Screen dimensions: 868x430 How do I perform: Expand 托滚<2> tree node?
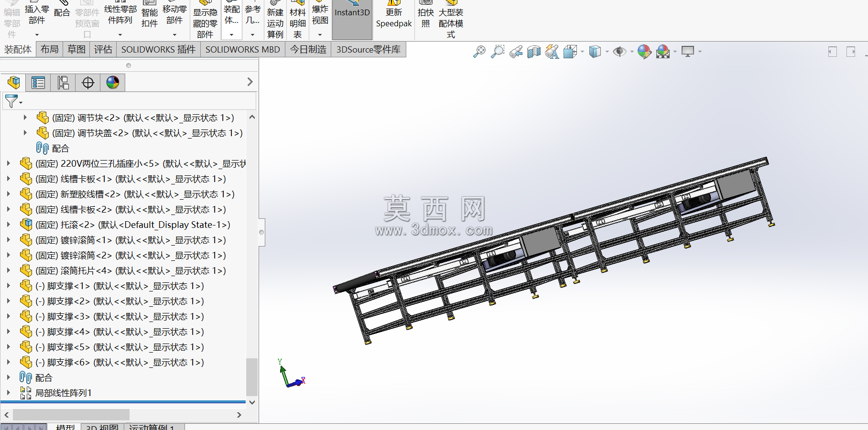pos(9,225)
